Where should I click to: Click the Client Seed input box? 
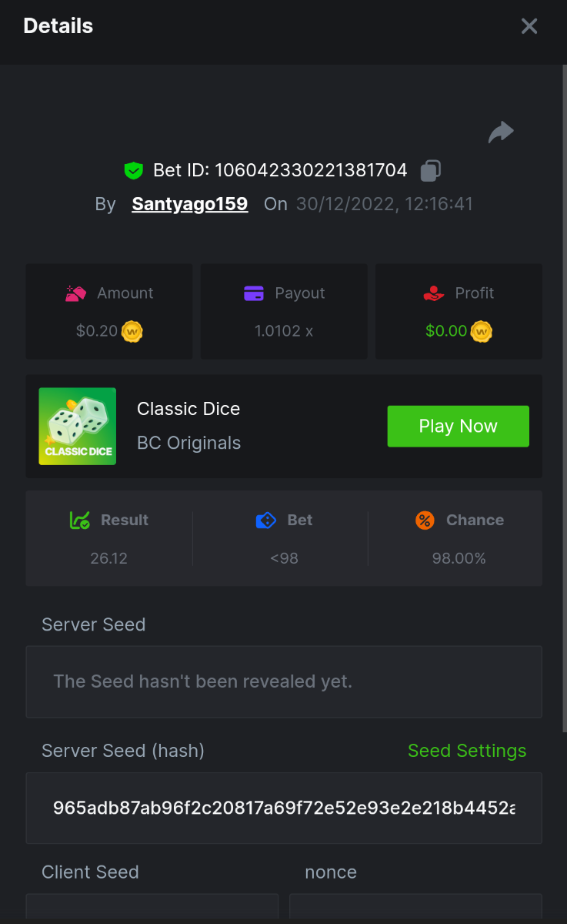[x=152, y=907]
